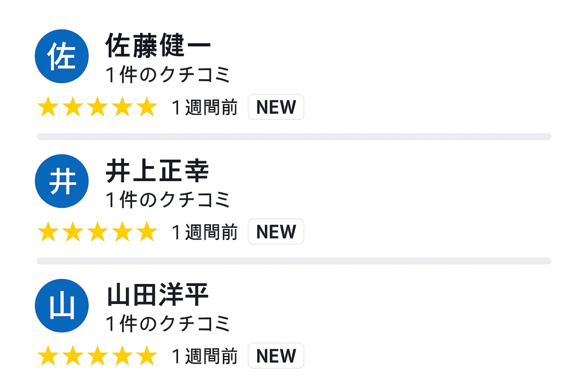588x392 pixels.
Task: Click the NEW badge on 佐藤健一's review
Action: (x=276, y=107)
